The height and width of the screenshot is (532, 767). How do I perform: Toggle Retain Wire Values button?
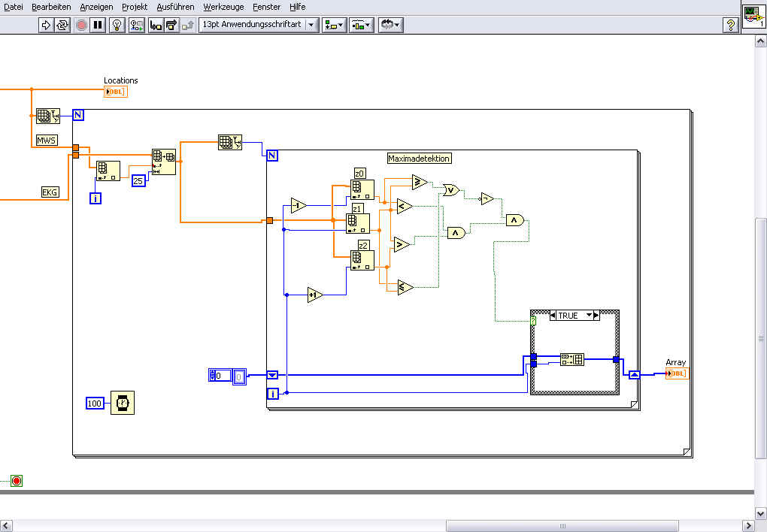coord(136,25)
